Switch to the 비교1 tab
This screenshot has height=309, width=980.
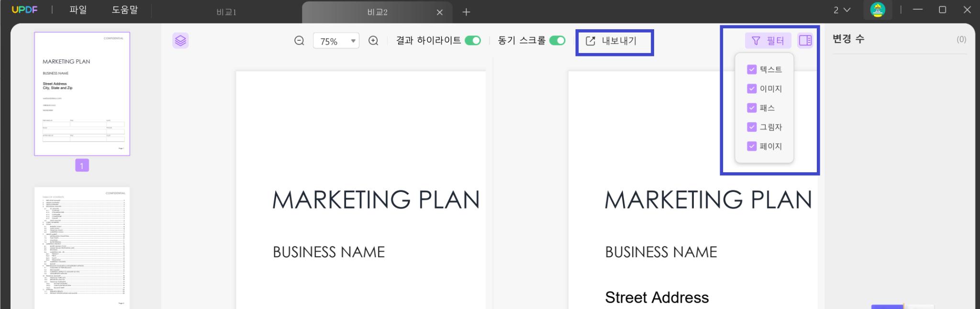click(226, 12)
